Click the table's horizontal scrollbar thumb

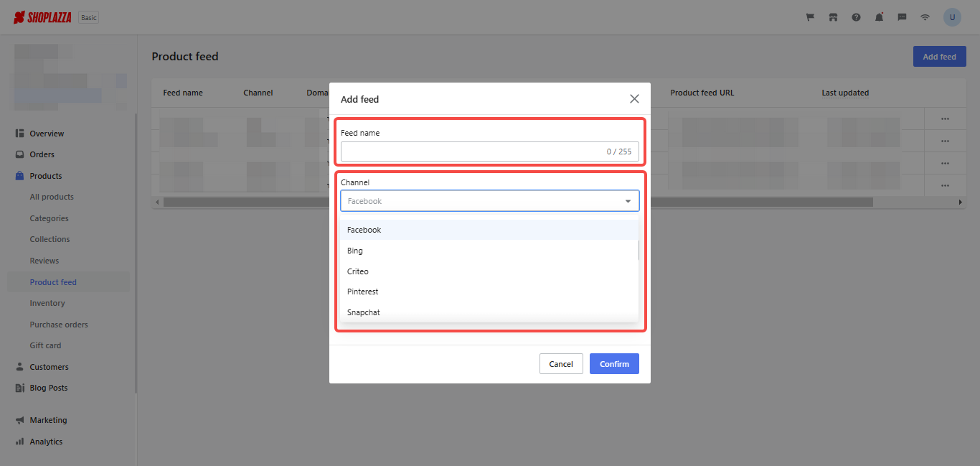518,202
